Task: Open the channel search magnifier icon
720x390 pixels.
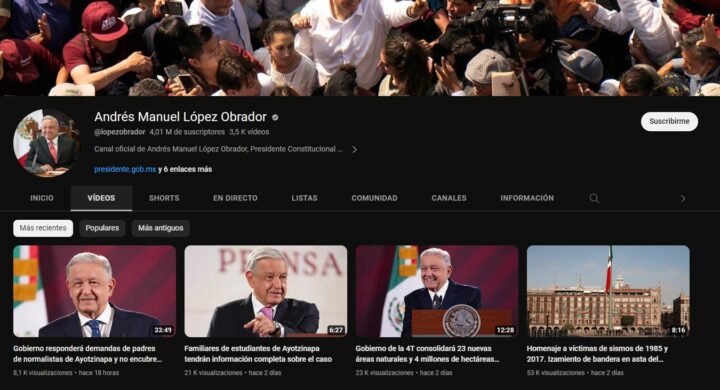Action: (x=594, y=198)
